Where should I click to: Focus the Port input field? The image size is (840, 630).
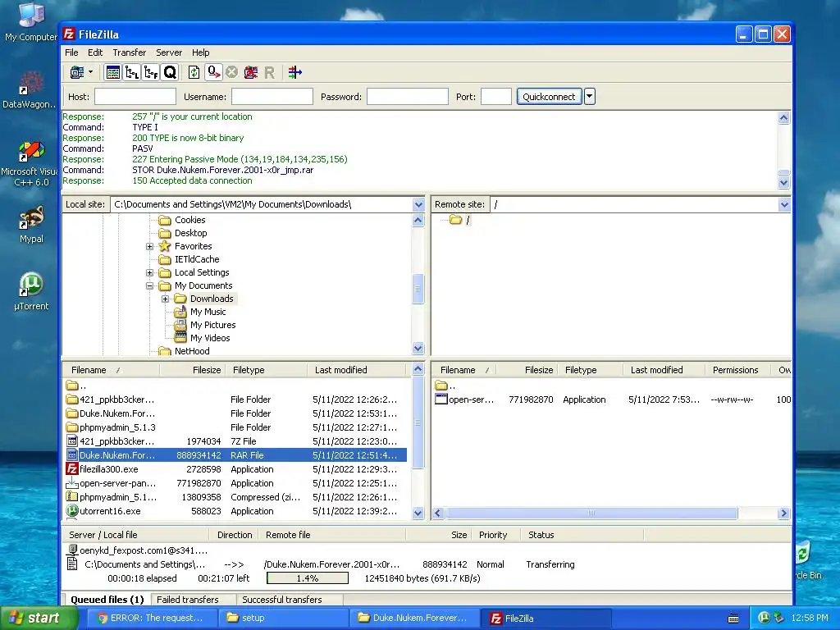pyautogui.click(x=496, y=97)
